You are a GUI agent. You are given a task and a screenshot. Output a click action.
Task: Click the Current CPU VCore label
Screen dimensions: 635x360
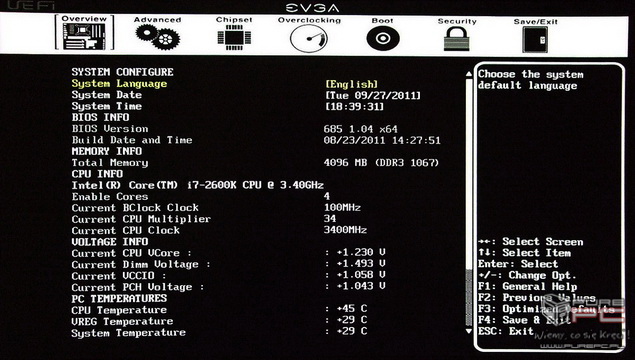pos(131,253)
